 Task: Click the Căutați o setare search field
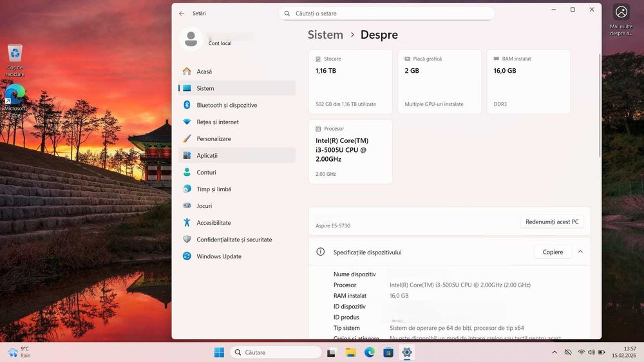coord(386,14)
